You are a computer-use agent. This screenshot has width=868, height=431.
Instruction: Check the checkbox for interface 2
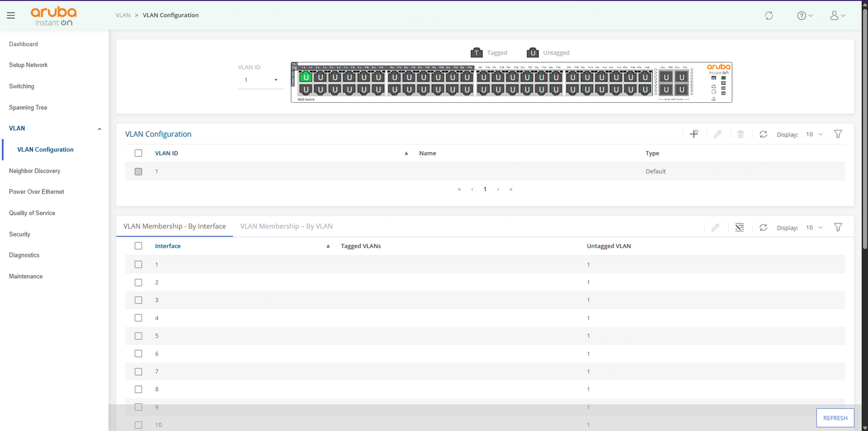tap(138, 282)
